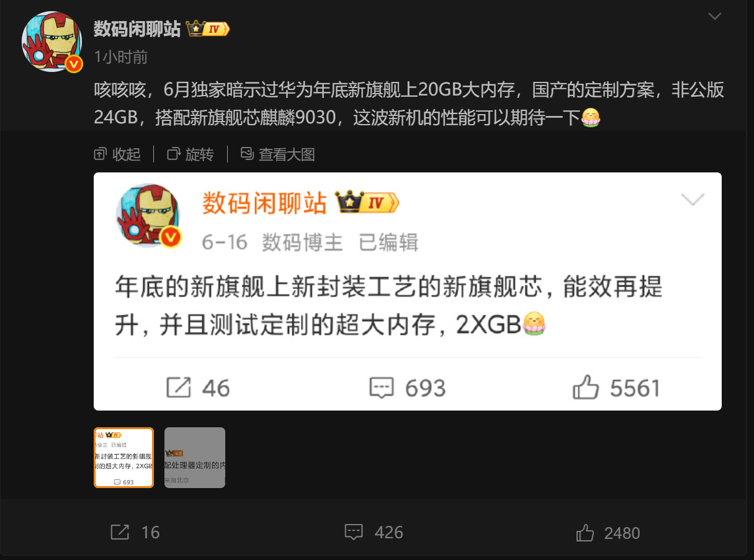Click the crown level IV badge beside the username
754x560 pixels.
pos(208,29)
